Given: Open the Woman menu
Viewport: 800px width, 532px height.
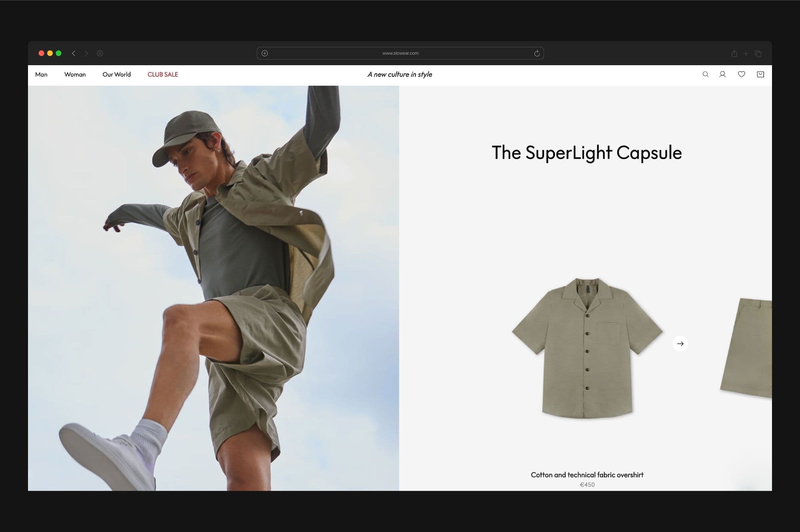Looking at the screenshot, I should coord(75,74).
